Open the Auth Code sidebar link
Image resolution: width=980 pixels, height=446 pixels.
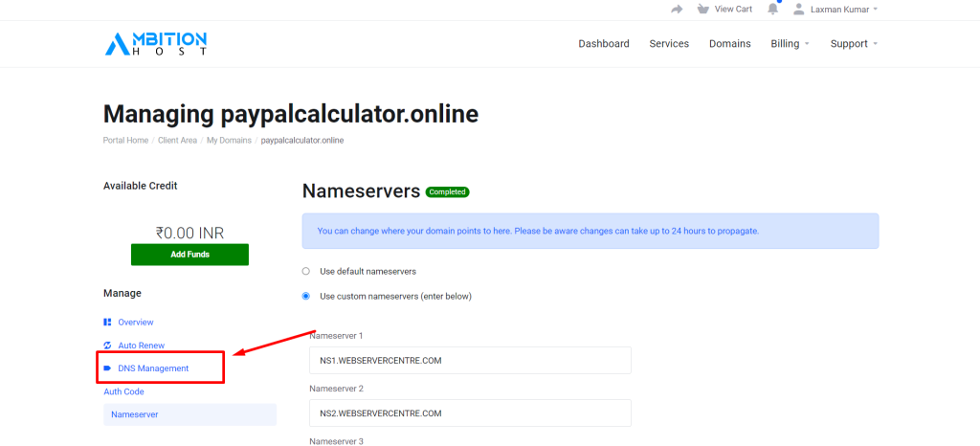pos(123,391)
